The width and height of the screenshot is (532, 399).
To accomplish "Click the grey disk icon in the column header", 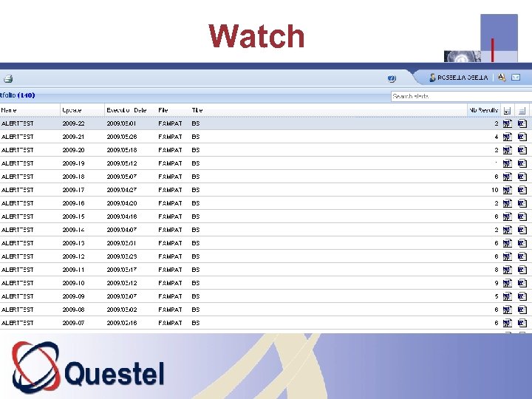I will click(522, 111).
